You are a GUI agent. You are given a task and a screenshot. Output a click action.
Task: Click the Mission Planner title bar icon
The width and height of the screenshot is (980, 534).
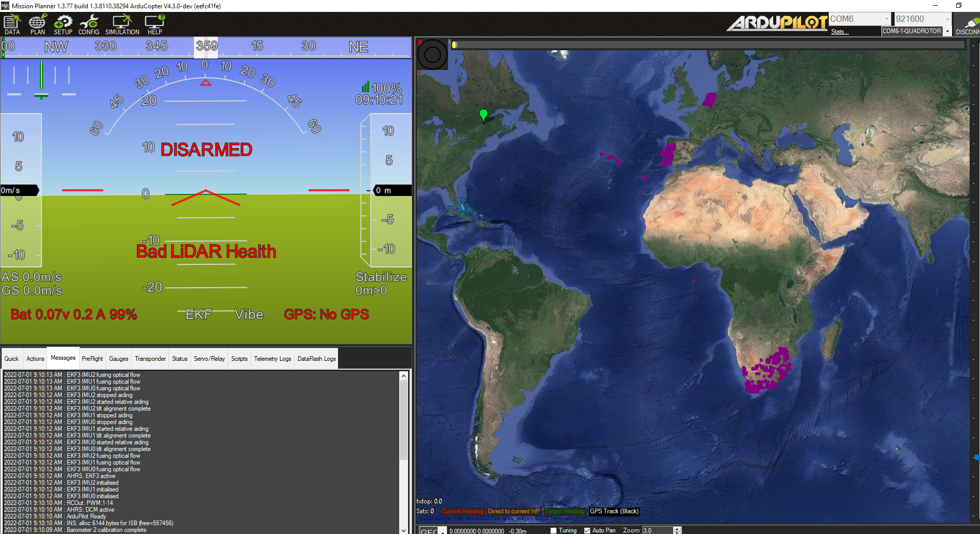tap(5, 6)
